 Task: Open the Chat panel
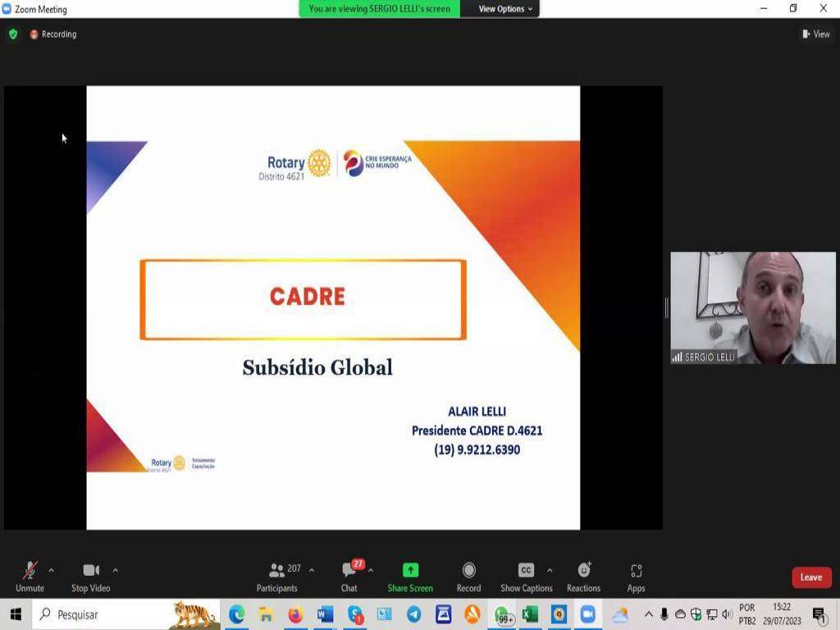pos(349,576)
